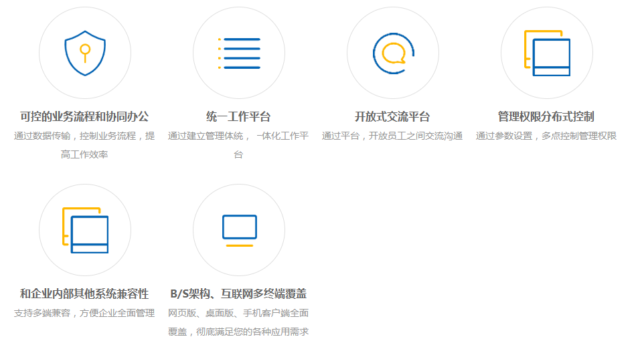Select the B/S架构、互联网多终端覆盖 heading
644x347 pixels.
239,294
